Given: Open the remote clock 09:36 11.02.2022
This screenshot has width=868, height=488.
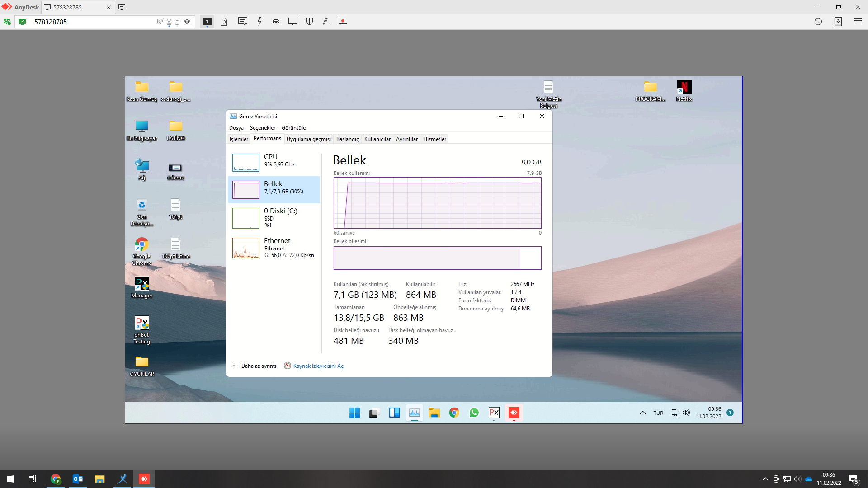Looking at the screenshot, I should coord(709,413).
